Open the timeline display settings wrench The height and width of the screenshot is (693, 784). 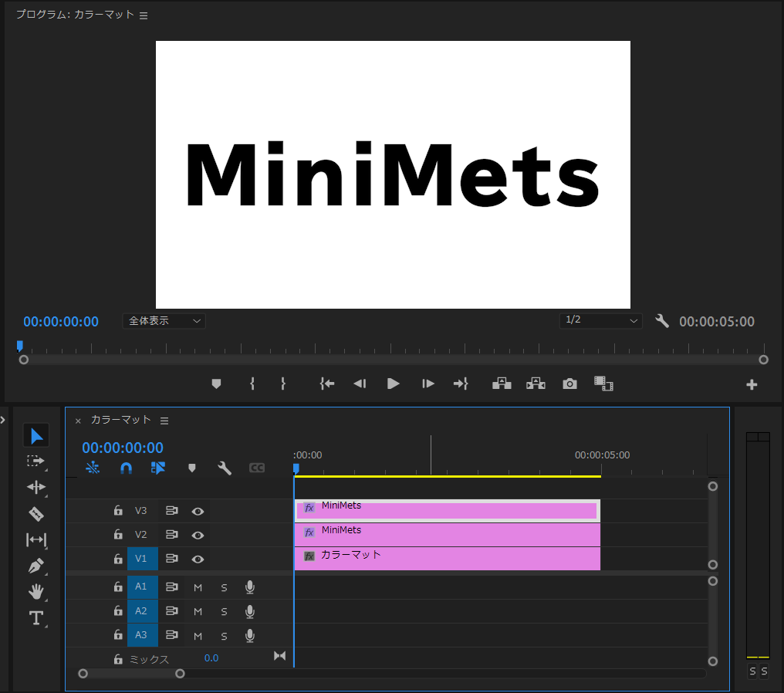coord(224,468)
